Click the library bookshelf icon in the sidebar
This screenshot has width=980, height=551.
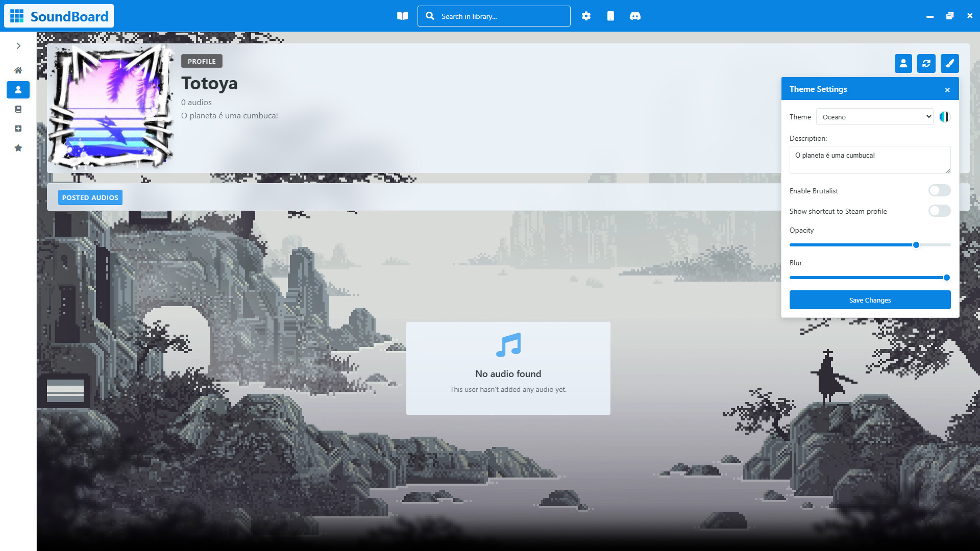(18, 109)
